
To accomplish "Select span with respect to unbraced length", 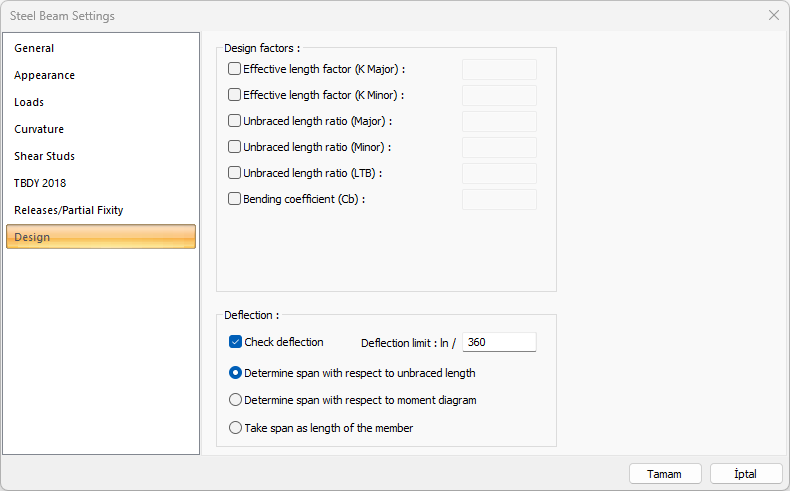I will [236, 373].
